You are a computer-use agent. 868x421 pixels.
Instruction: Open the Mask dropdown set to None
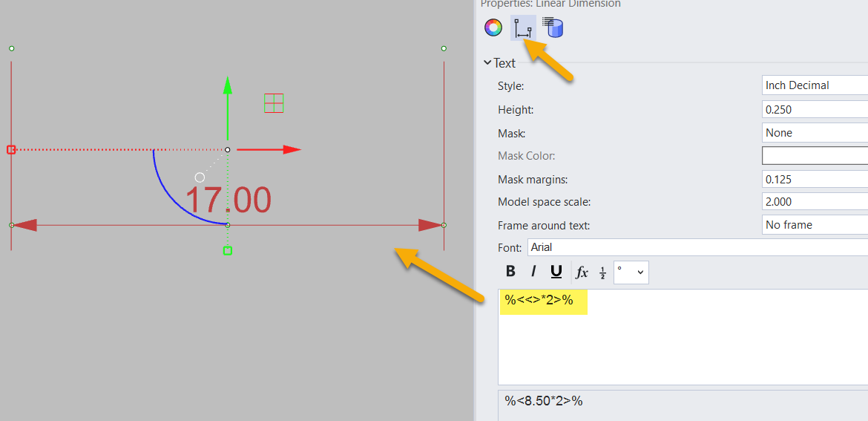click(815, 133)
